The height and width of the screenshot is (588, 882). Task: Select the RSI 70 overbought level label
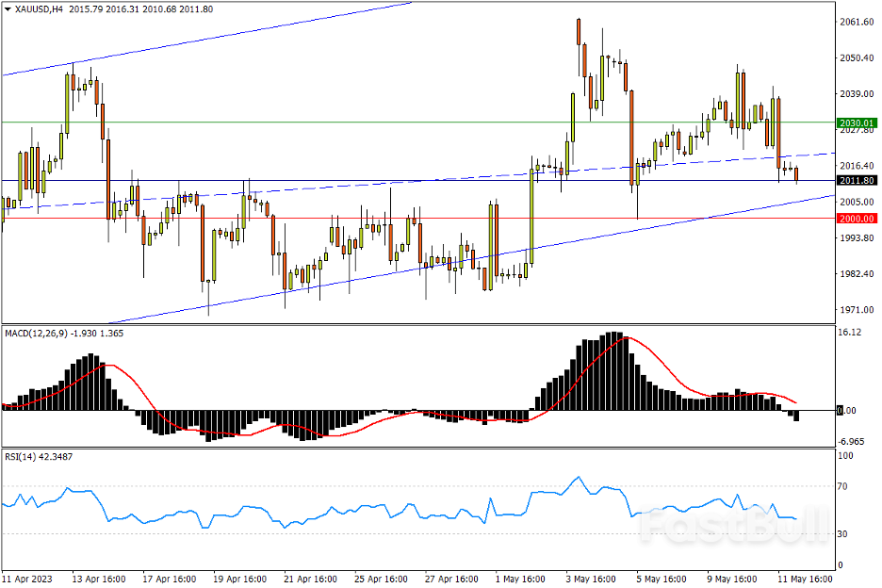click(844, 486)
